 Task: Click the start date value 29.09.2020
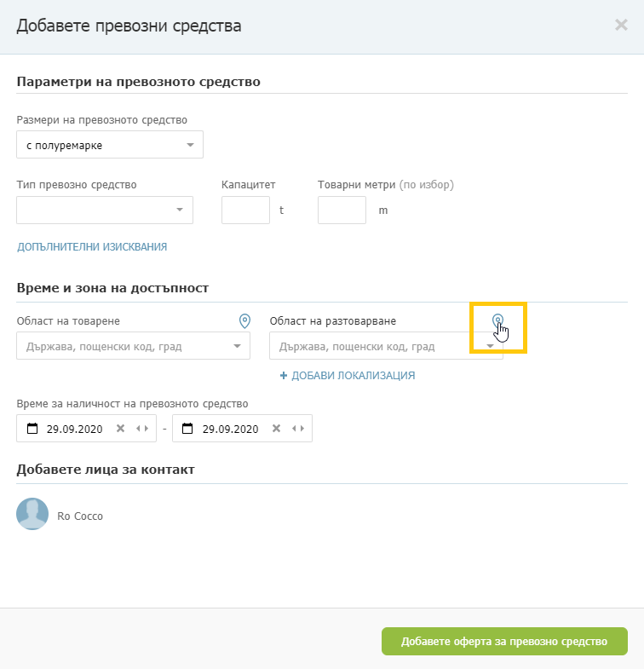75,429
